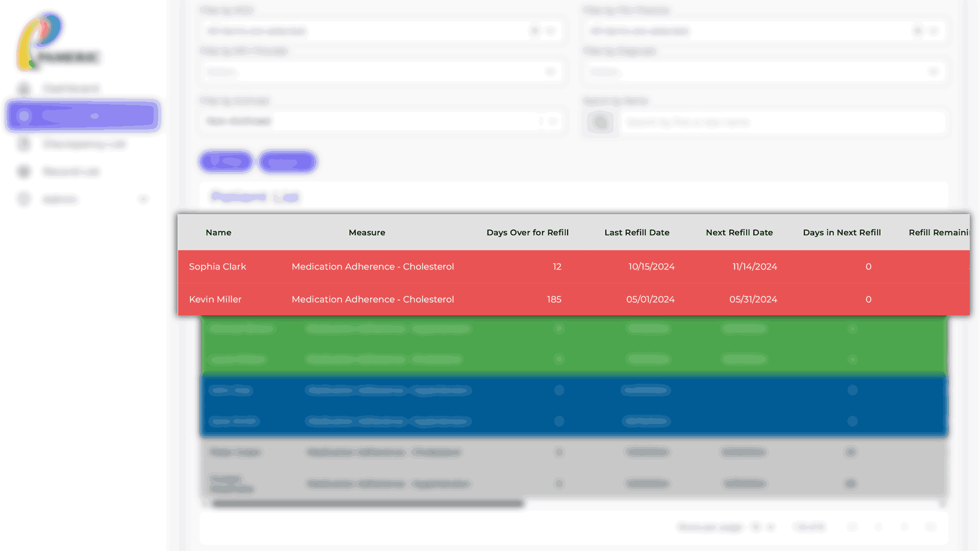Click the Name column header

(x=218, y=233)
